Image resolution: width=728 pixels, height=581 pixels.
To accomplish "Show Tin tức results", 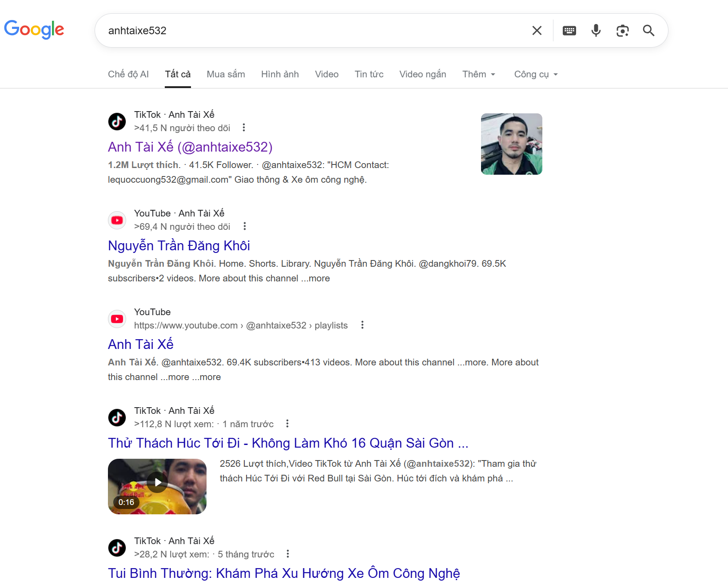I will click(x=369, y=74).
